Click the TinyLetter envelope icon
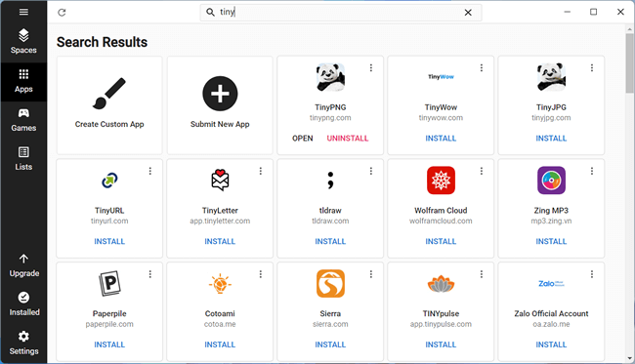This screenshot has width=635, height=364. (x=220, y=180)
